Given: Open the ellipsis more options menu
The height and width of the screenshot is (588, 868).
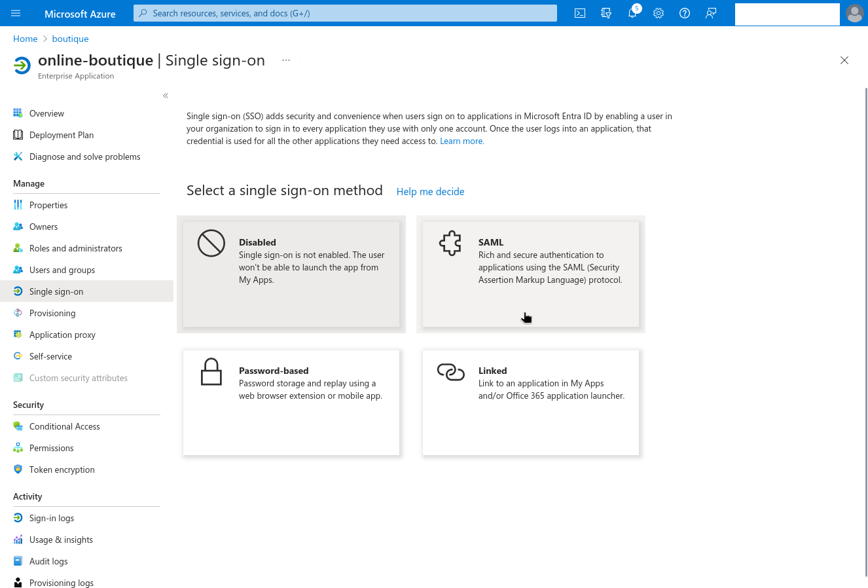Looking at the screenshot, I should [x=285, y=60].
